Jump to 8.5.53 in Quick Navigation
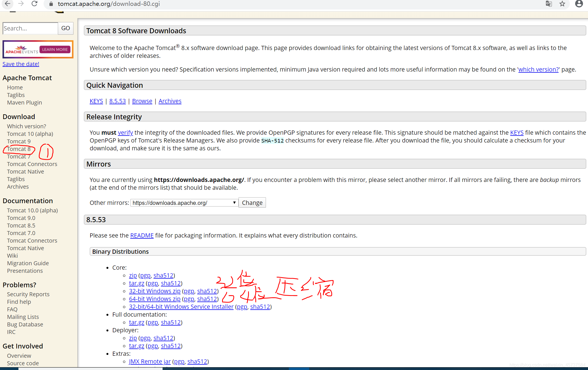 [118, 101]
